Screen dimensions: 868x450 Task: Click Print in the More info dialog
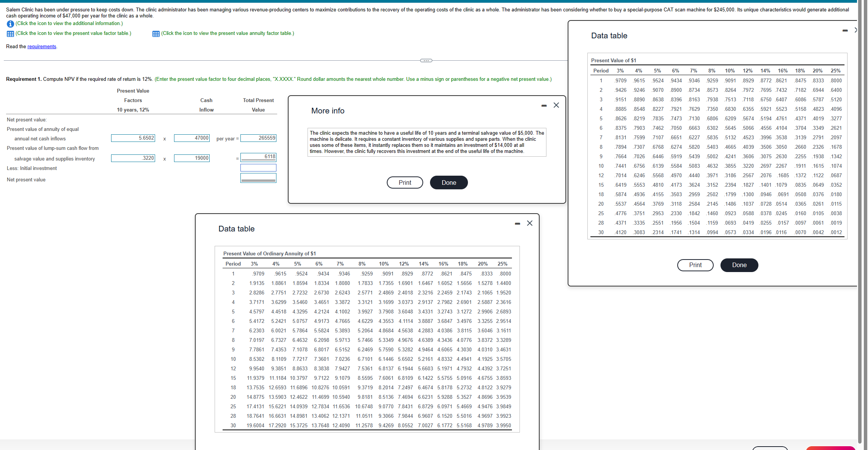tap(405, 183)
